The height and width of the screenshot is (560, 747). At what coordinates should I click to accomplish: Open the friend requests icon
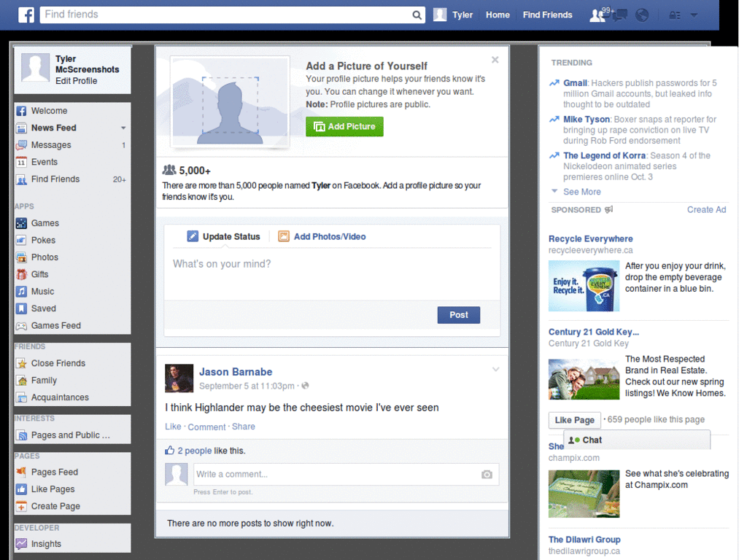point(596,15)
